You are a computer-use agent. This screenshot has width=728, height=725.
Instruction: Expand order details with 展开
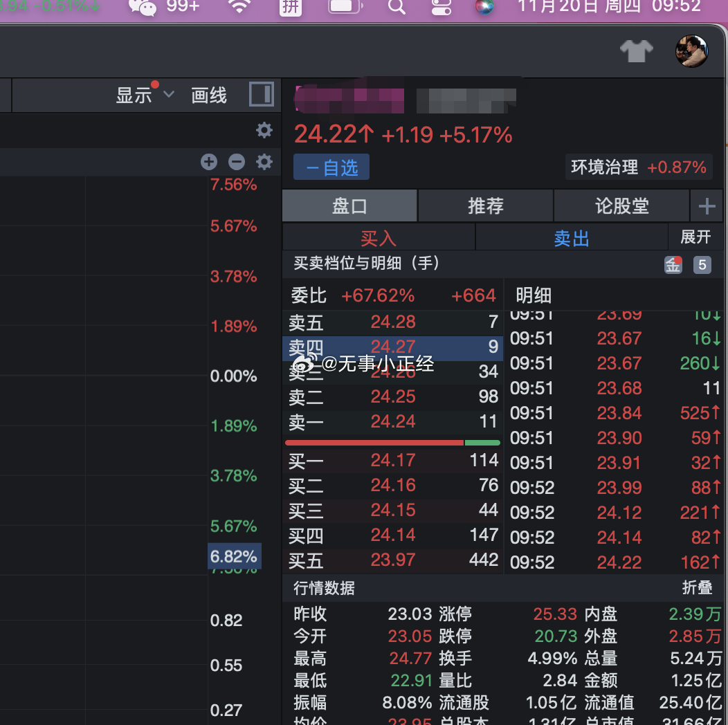tap(695, 237)
